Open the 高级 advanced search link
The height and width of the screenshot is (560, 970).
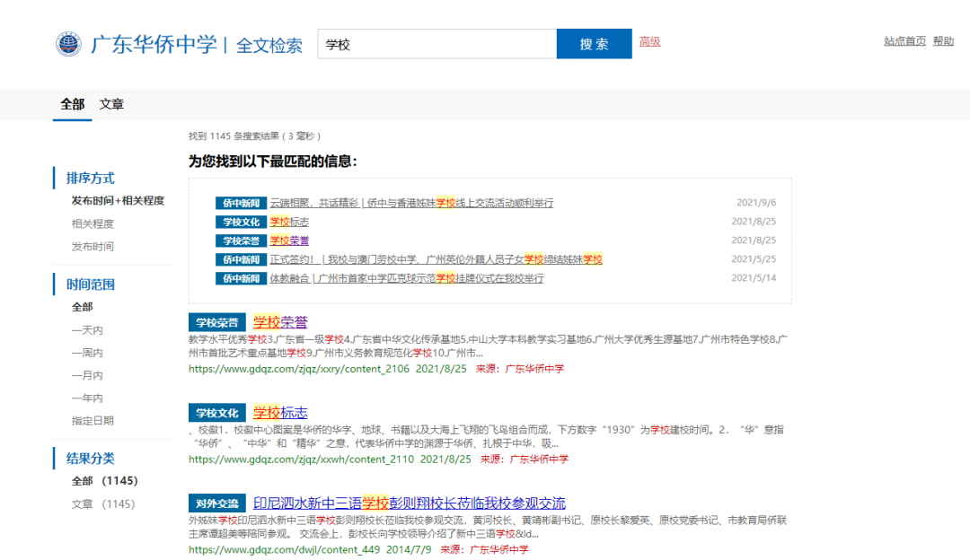pyautogui.click(x=649, y=41)
